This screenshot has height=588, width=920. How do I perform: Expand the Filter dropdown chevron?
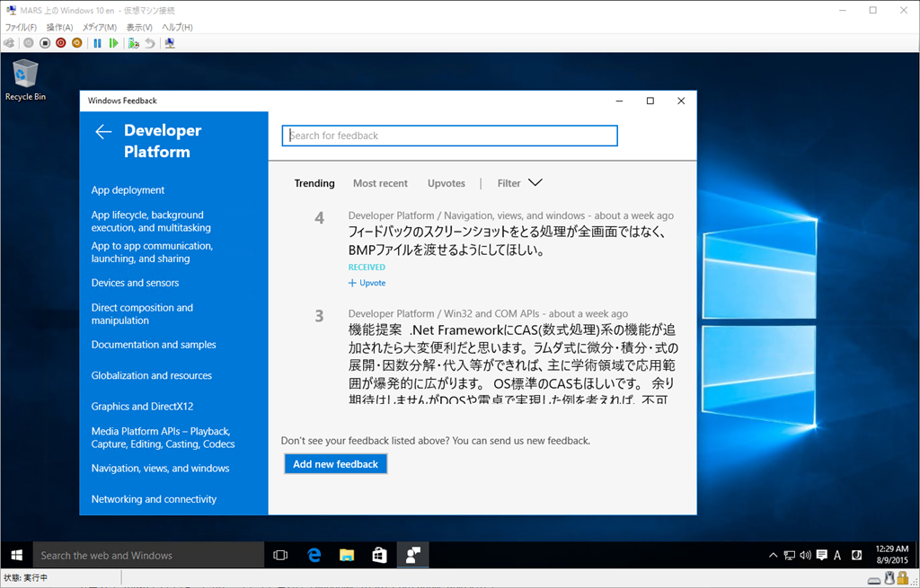[535, 183]
